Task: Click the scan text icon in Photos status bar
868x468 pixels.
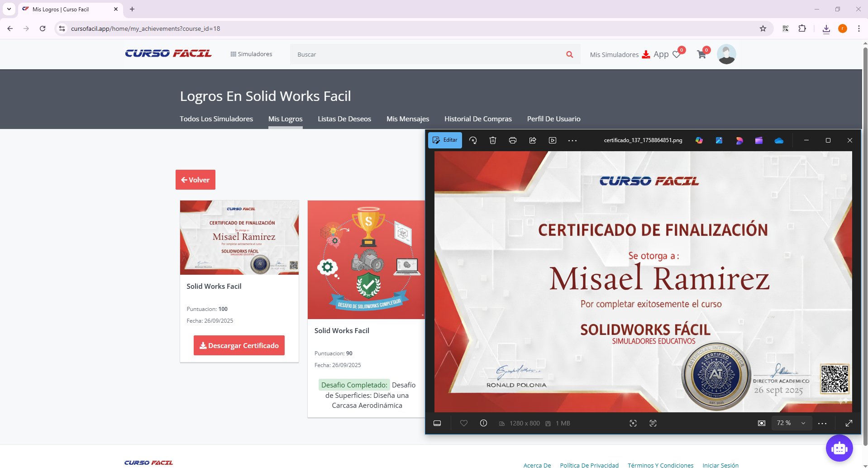Action: (653, 423)
